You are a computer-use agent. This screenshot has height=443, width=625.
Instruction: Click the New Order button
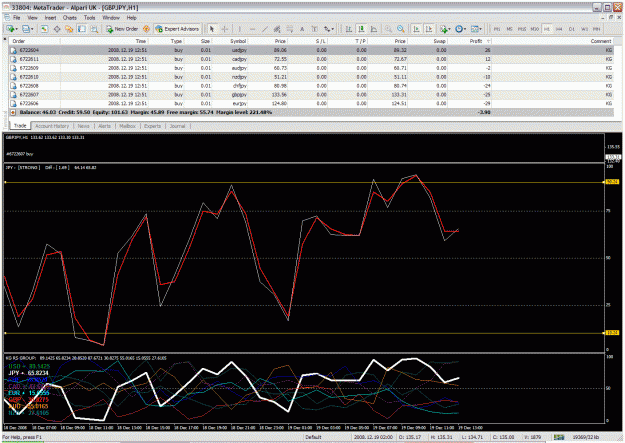point(122,29)
